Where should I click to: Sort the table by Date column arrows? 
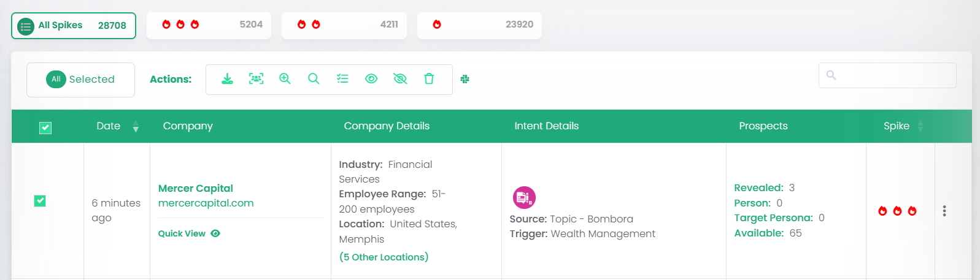click(x=136, y=127)
